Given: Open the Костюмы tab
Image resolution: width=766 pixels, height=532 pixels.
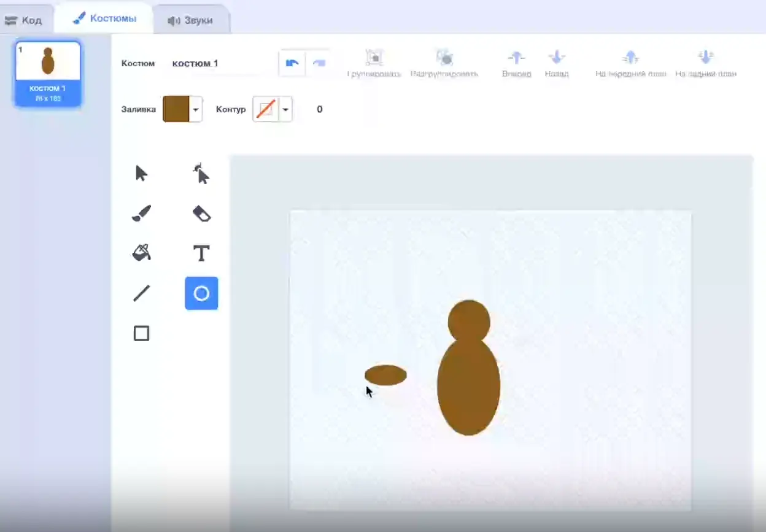Looking at the screenshot, I should pyautogui.click(x=104, y=18).
